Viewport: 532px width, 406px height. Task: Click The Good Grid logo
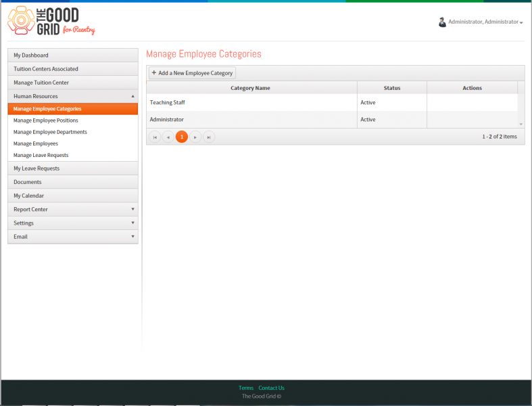[x=51, y=21]
